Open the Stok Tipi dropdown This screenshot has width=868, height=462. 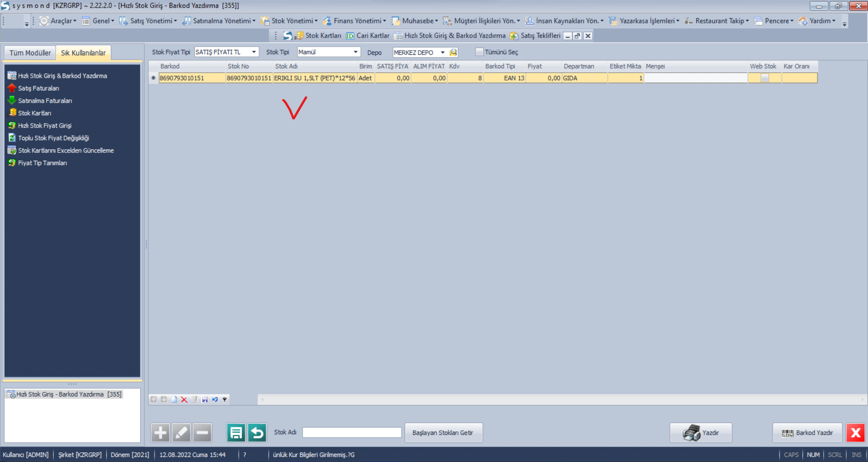click(x=355, y=52)
